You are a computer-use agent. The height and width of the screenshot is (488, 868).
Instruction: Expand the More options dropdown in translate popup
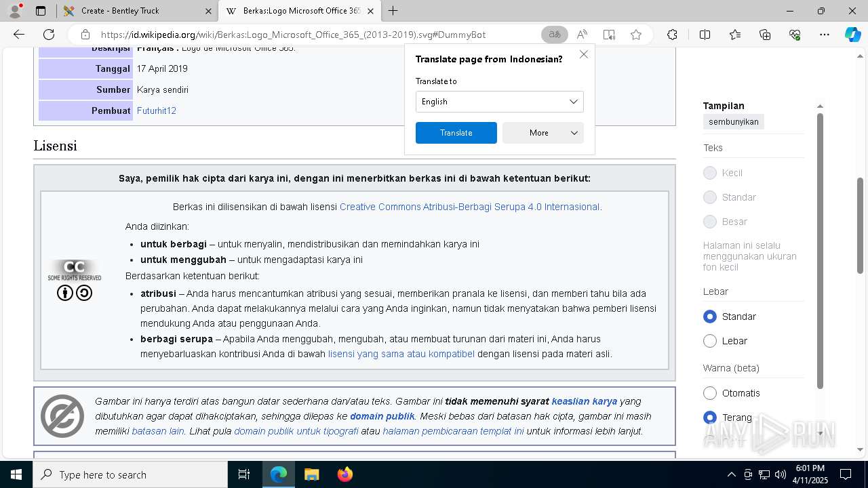tap(542, 133)
